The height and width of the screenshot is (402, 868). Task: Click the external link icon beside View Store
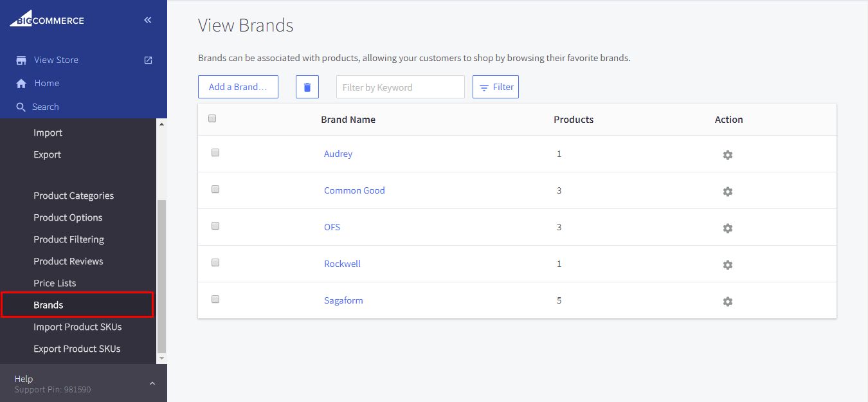148,60
